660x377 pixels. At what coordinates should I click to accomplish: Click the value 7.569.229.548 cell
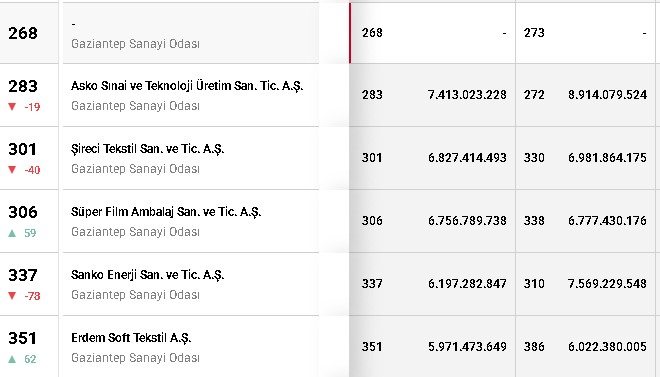[607, 284]
